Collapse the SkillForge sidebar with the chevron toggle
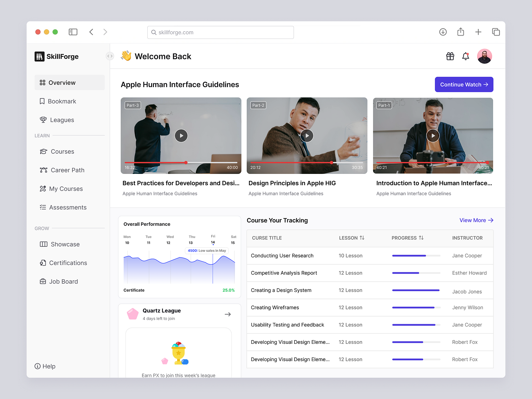The image size is (532, 399). coord(110,56)
